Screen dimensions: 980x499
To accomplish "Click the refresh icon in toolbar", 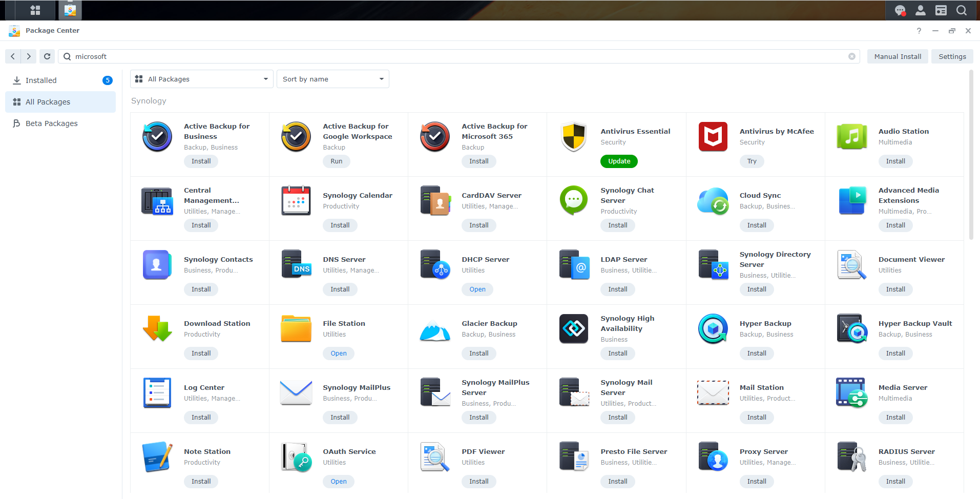I will 47,56.
